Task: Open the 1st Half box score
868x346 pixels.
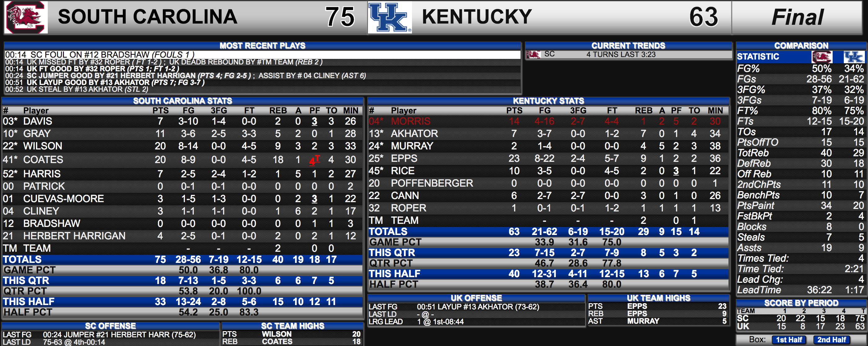Action: pos(789,339)
